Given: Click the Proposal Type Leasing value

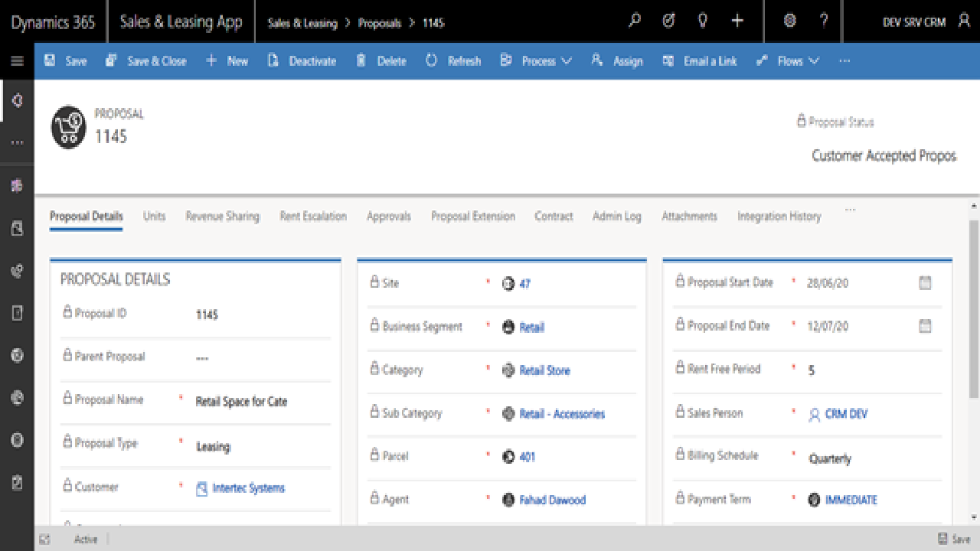Looking at the screenshot, I should tap(213, 447).
